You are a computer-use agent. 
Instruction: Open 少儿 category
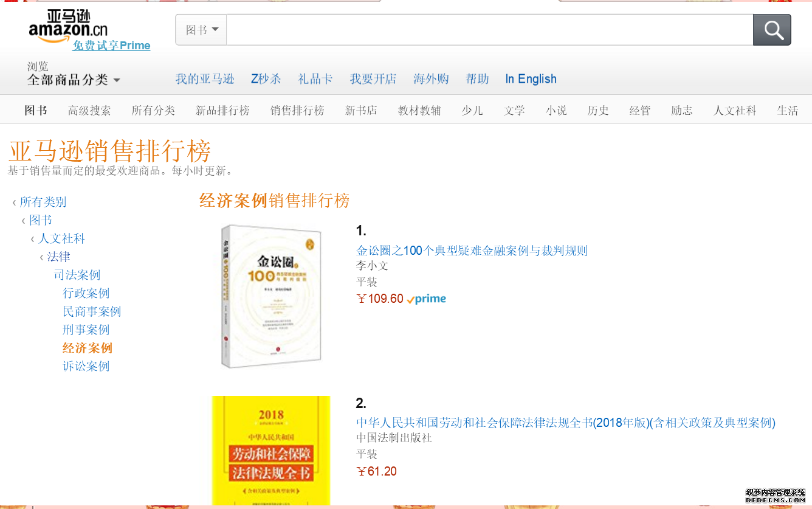pos(472,110)
